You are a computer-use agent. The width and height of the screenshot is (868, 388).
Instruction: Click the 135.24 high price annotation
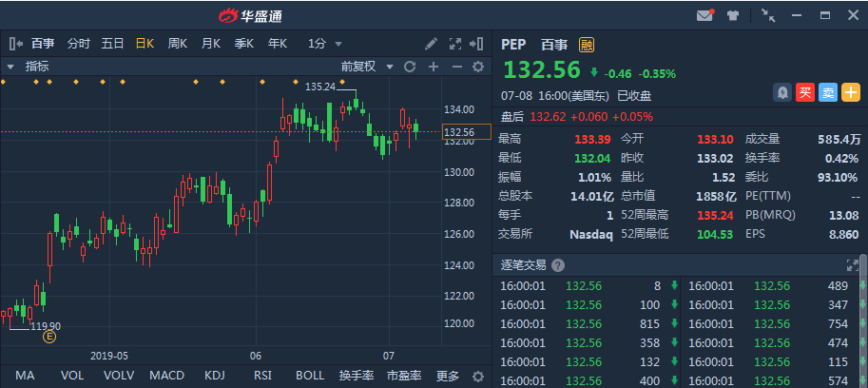pos(320,87)
